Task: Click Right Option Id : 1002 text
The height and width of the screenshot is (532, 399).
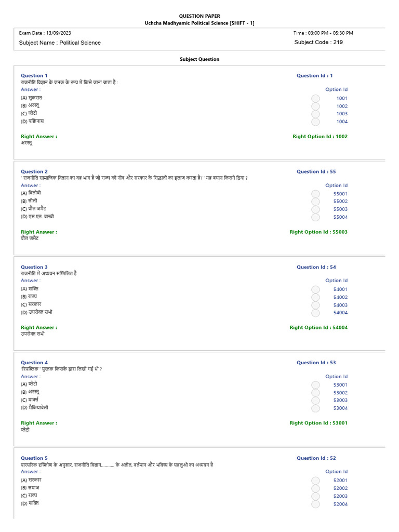Action: point(320,137)
